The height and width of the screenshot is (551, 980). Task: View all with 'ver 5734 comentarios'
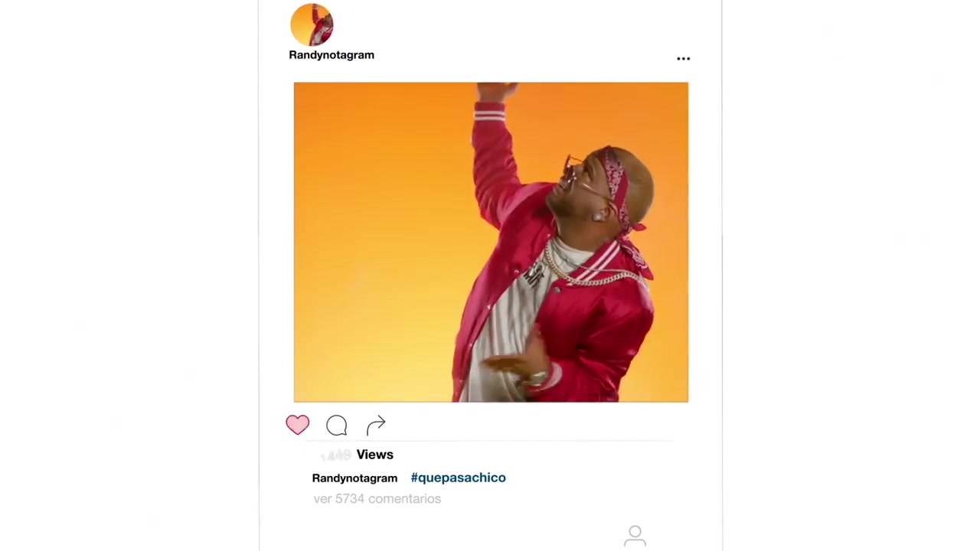coord(377,499)
